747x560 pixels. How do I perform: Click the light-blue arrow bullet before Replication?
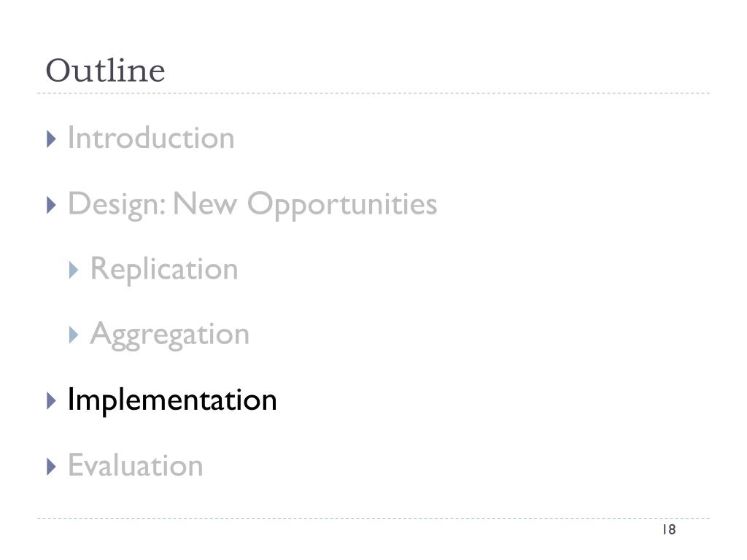point(74,270)
